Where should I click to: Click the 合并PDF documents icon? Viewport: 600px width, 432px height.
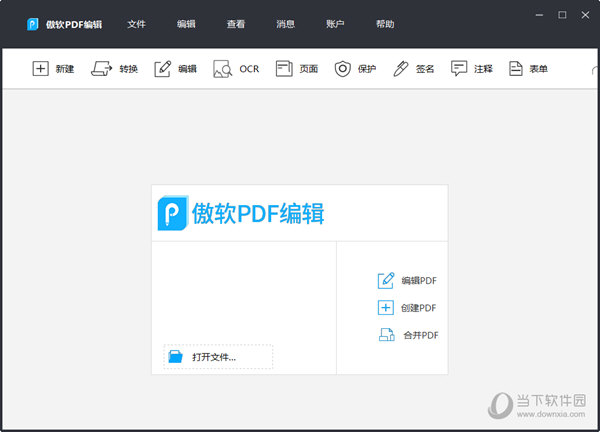386,335
